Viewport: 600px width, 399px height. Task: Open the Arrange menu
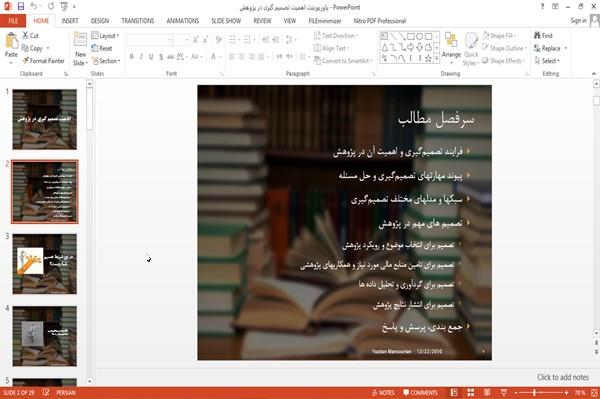point(451,47)
